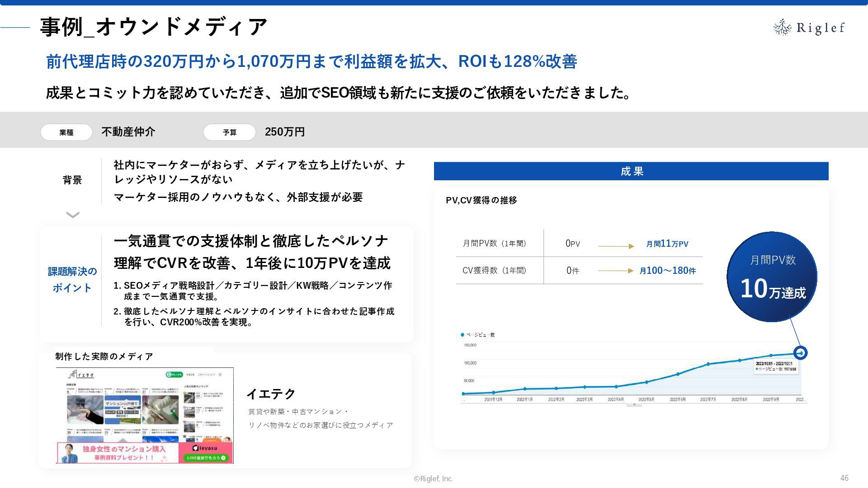Viewport: 868px width, 488px height.
Task: Click the arrow in CV獲得数 row
Action: (616, 271)
